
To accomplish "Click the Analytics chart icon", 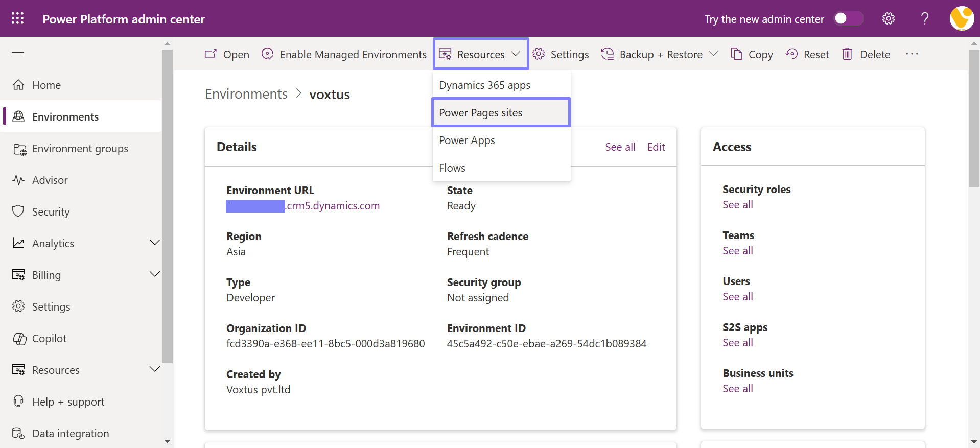I will point(18,243).
